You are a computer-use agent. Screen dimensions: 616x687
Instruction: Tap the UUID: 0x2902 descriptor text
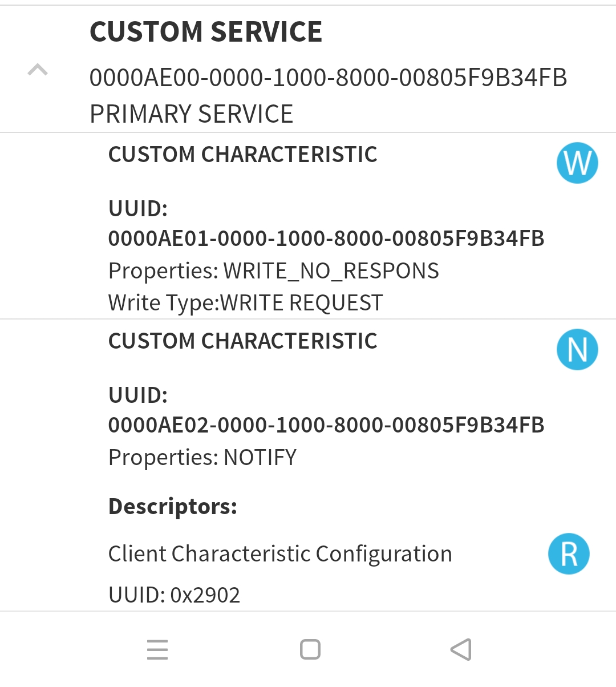point(175,595)
